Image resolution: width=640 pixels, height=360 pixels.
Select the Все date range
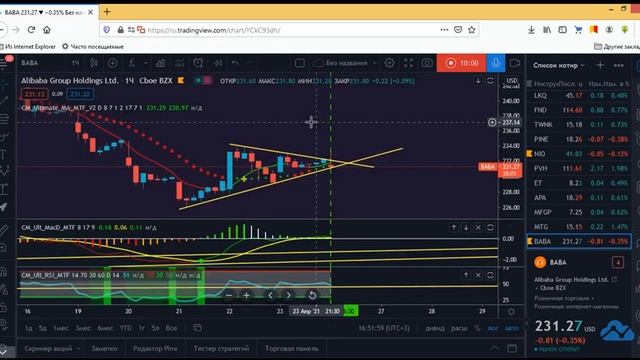pyautogui.click(x=171, y=328)
